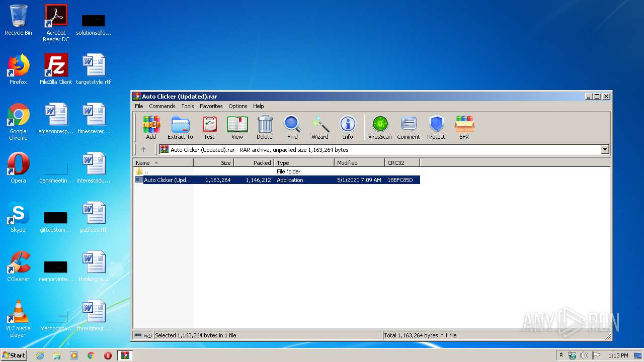Sort files by Modified column

tap(359, 163)
